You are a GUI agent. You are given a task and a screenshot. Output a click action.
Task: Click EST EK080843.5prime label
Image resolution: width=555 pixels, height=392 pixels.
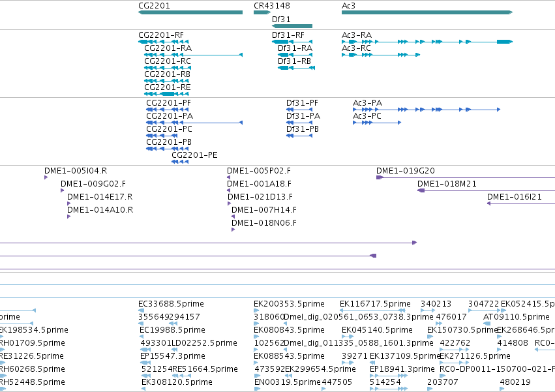click(x=289, y=331)
